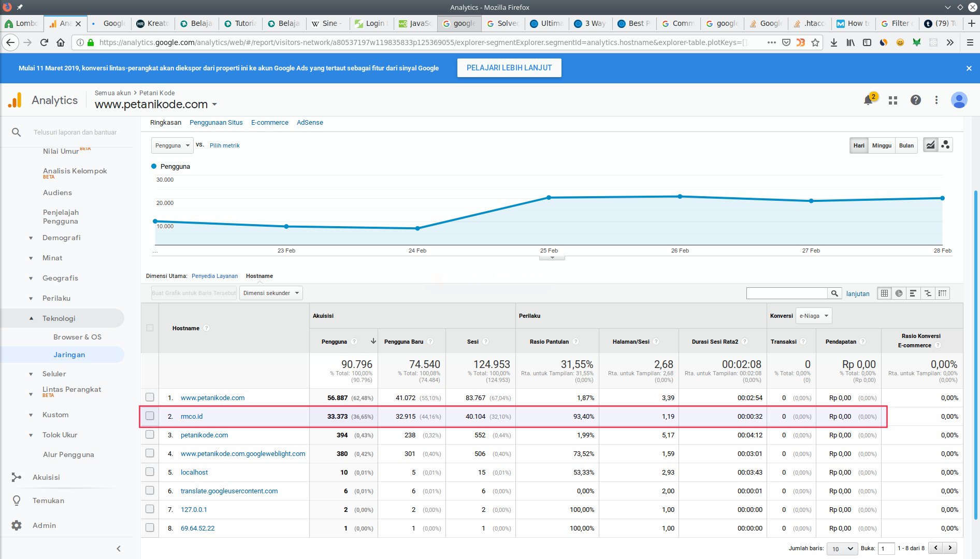Collapse the left sidebar with chevron
980x559 pixels.
click(x=119, y=549)
